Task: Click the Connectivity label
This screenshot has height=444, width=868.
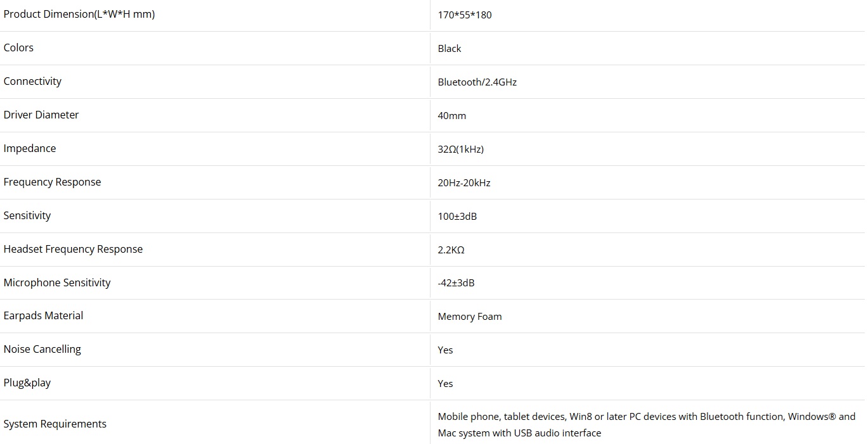Action: tap(32, 81)
